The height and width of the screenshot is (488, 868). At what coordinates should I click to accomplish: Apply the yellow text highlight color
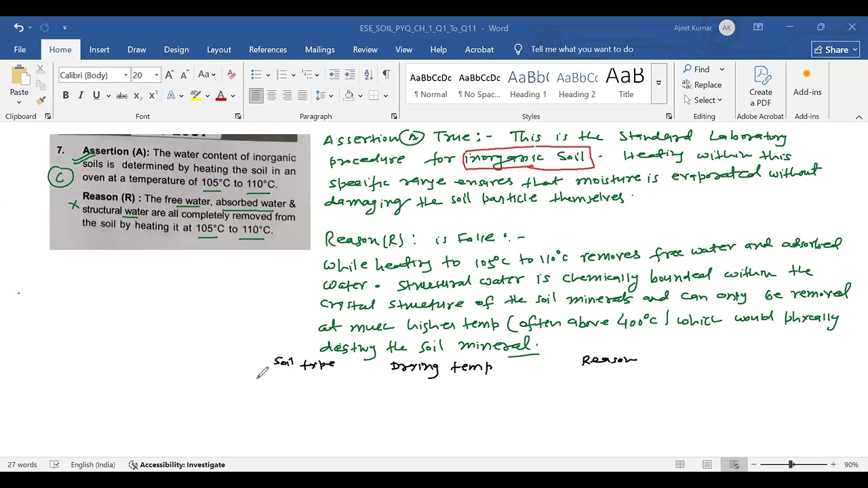pyautogui.click(x=195, y=96)
